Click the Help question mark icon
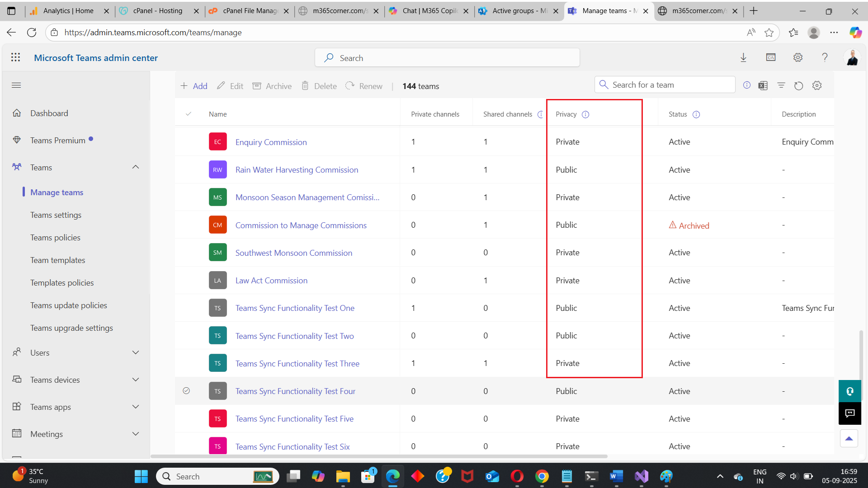Image resolution: width=868 pixels, height=488 pixels. (825, 57)
